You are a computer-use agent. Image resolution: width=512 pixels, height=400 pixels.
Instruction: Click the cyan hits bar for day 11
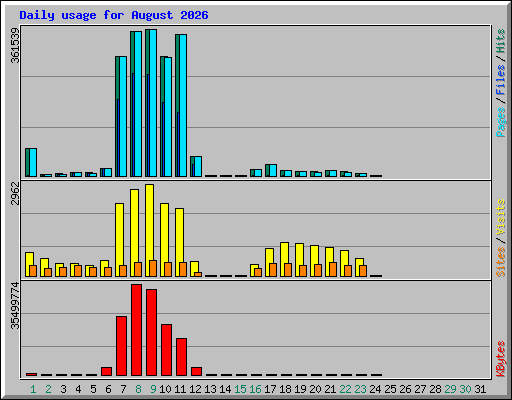(x=183, y=105)
